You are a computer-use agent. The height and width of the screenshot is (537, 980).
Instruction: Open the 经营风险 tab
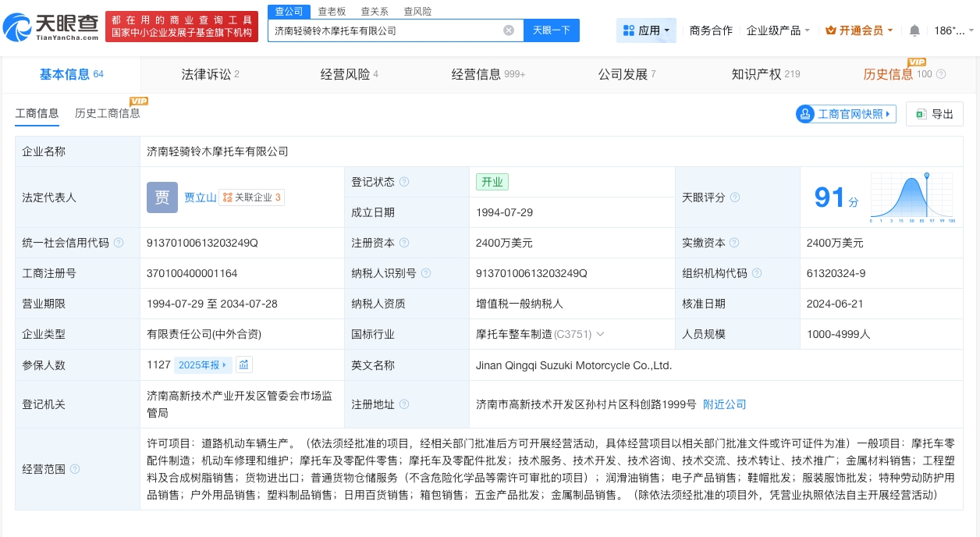[x=350, y=74]
